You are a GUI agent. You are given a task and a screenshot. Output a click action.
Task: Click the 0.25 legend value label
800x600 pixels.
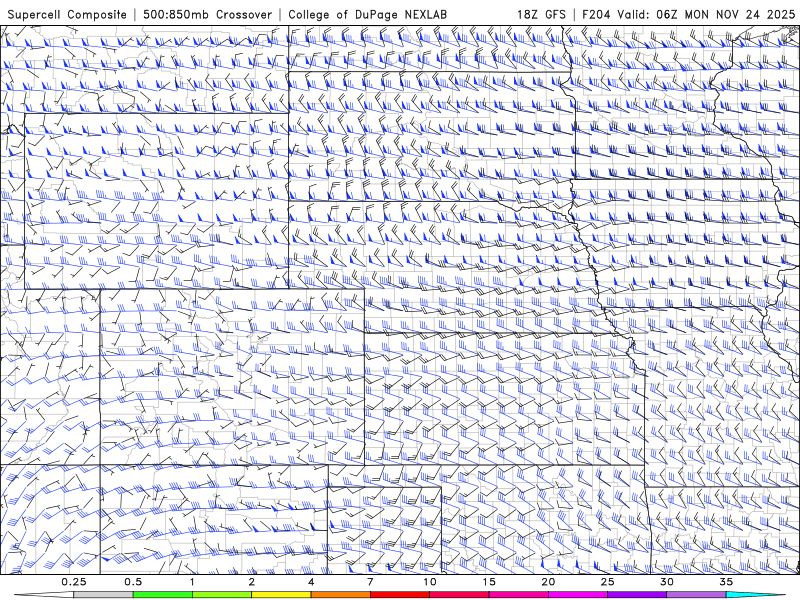coord(74,582)
